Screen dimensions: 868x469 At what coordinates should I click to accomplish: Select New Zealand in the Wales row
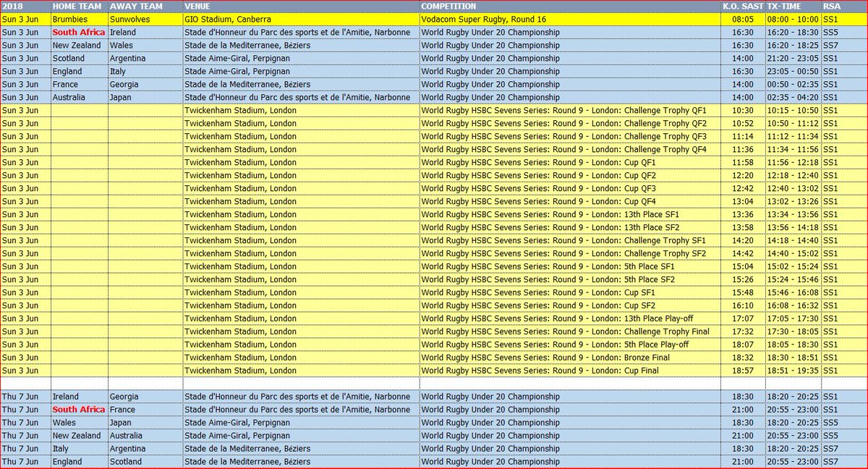(x=79, y=46)
